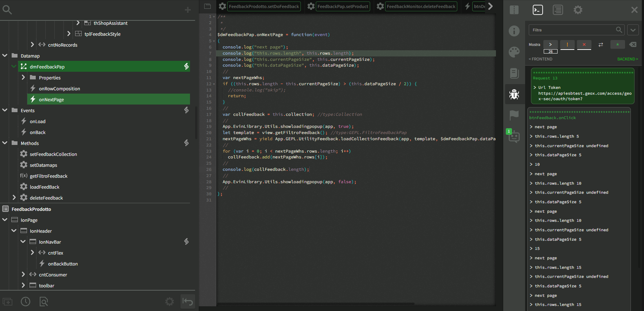The height and width of the screenshot is (311, 644).
Task: Click the return-arrow button at bottom of tree
Action: click(x=188, y=302)
